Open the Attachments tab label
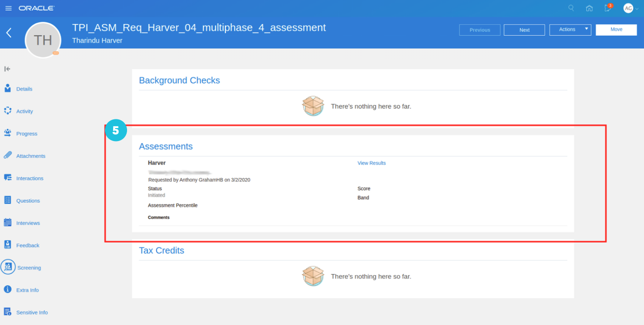The height and width of the screenshot is (325, 644). coord(31,156)
